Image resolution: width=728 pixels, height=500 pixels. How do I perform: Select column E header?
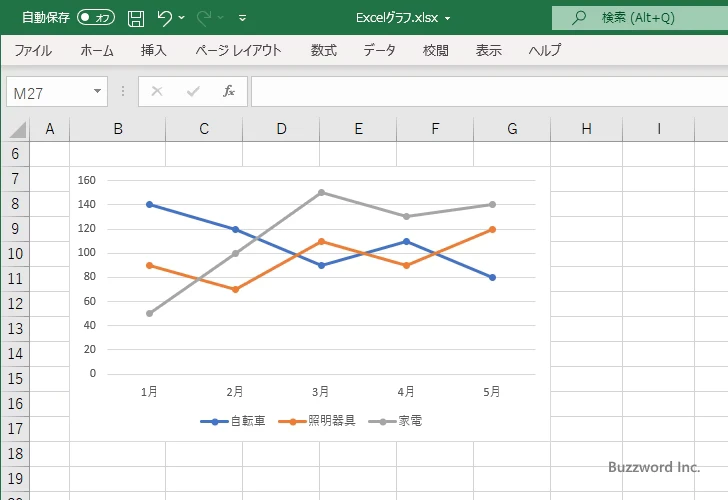358,129
